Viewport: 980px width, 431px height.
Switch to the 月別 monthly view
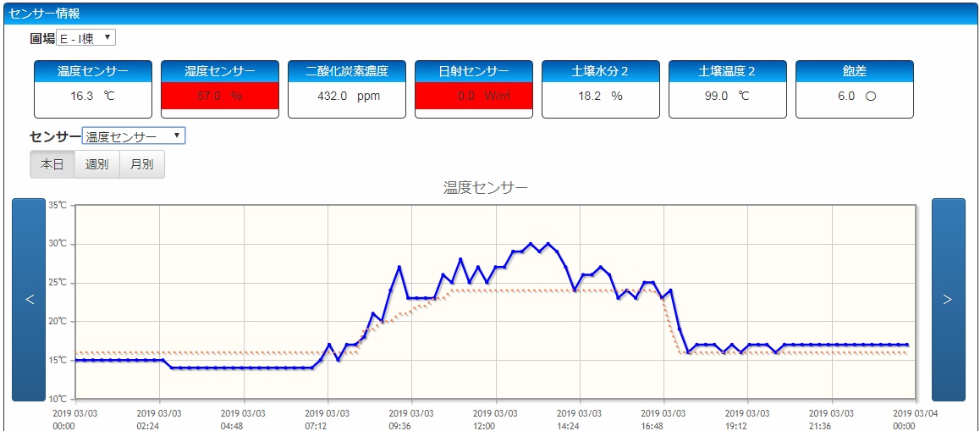(142, 164)
